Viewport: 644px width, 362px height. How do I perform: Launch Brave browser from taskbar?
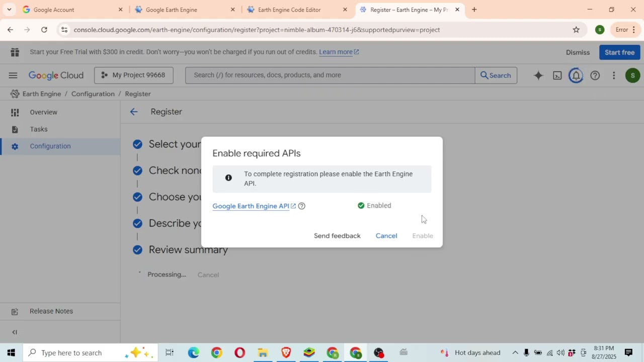tap(286, 352)
